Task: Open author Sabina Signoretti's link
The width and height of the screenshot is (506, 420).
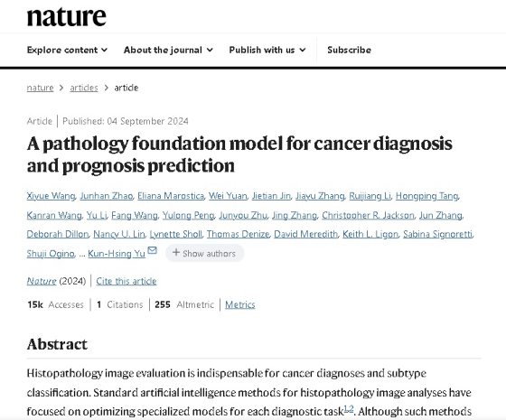Action: (437, 234)
